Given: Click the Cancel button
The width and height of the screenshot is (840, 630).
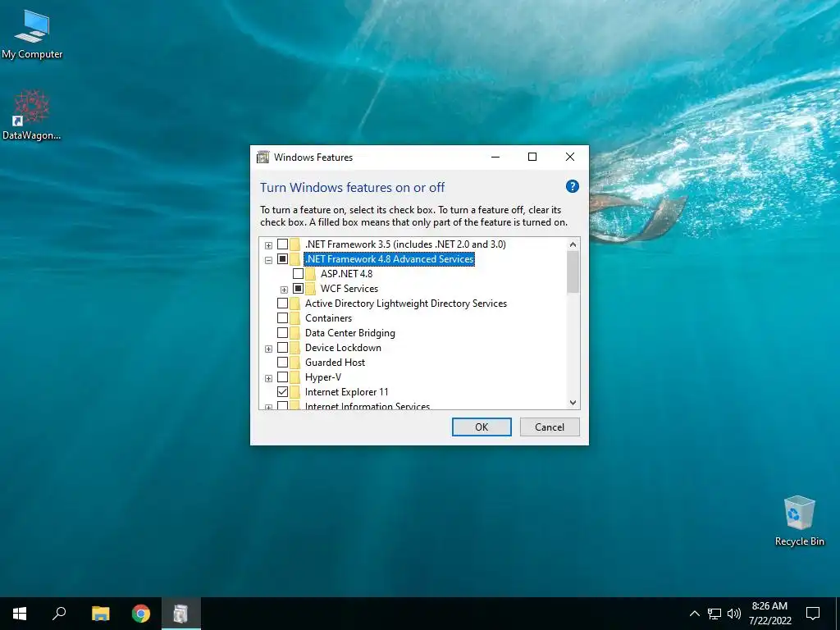Looking at the screenshot, I should (x=550, y=427).
